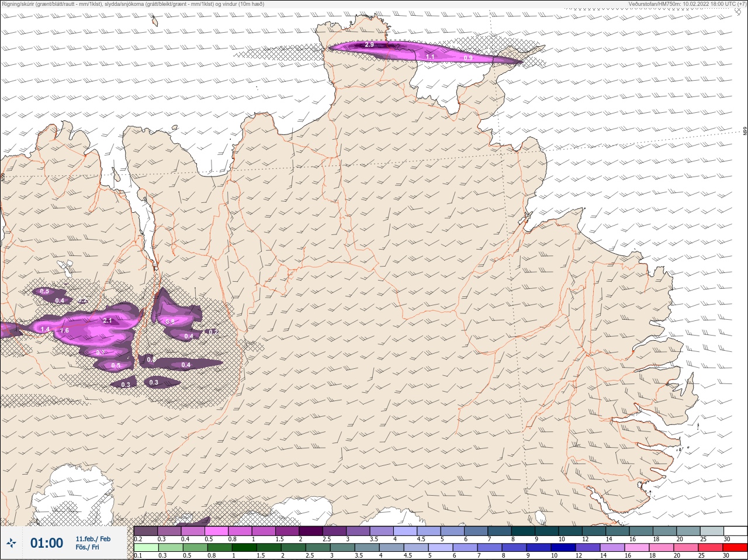Select the 01:00 forecast time display

[x=47, y=543]
